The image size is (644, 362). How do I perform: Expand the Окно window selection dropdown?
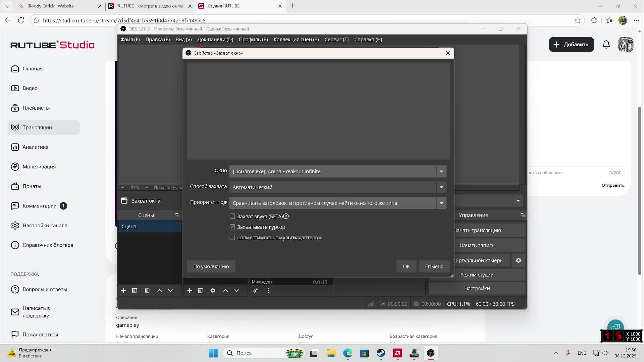point(441,171)
